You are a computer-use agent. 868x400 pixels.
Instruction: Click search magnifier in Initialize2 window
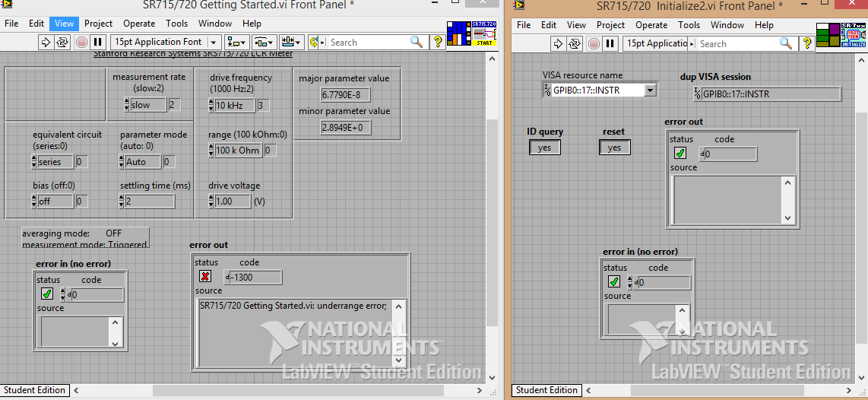785,43
